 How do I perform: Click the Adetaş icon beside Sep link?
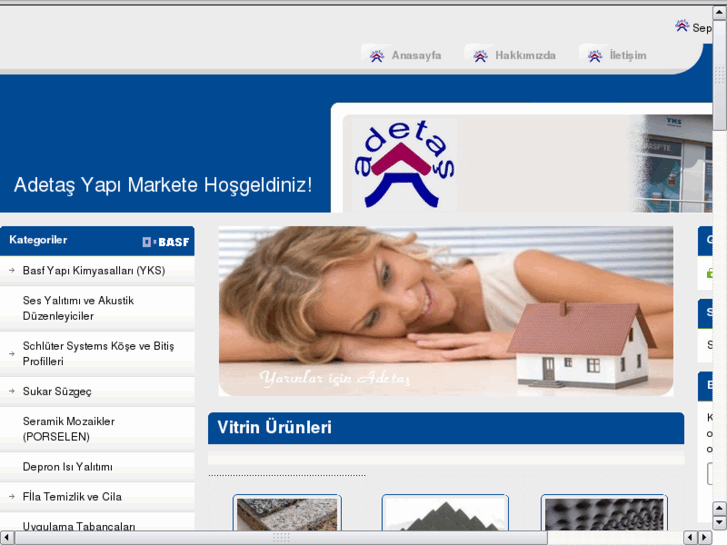coord(682,26)
